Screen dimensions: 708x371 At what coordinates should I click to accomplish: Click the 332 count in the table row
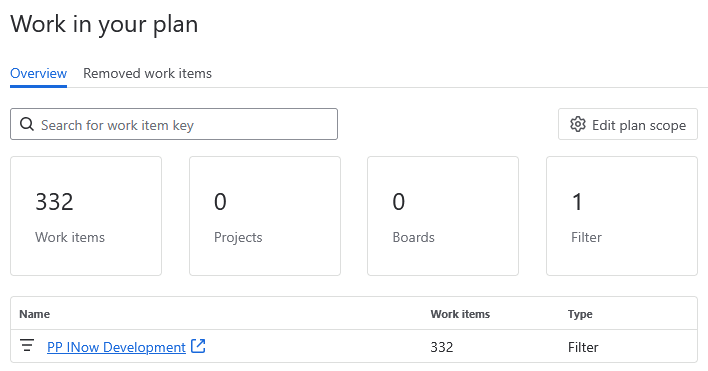pyautogui.click(x=442, y=347)
